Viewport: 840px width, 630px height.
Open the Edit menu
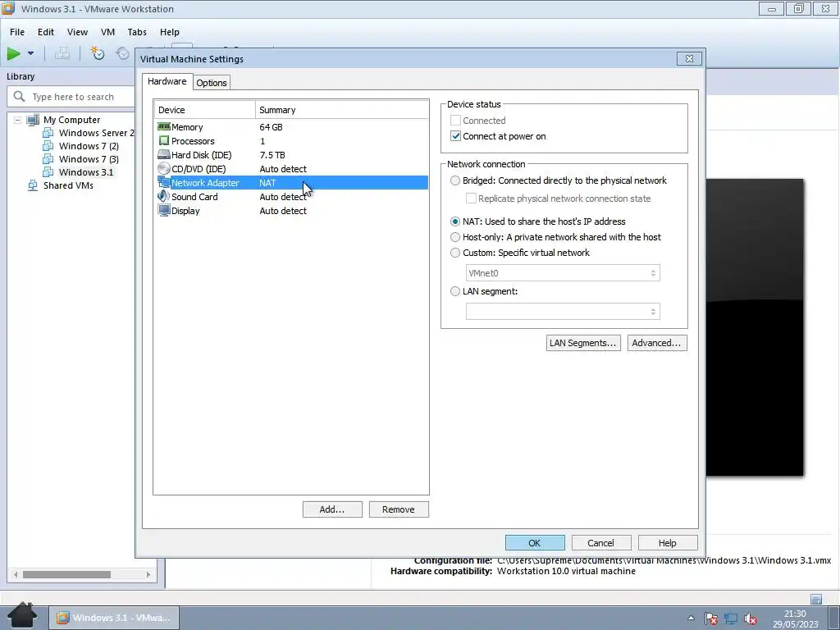tap(46, 32)
